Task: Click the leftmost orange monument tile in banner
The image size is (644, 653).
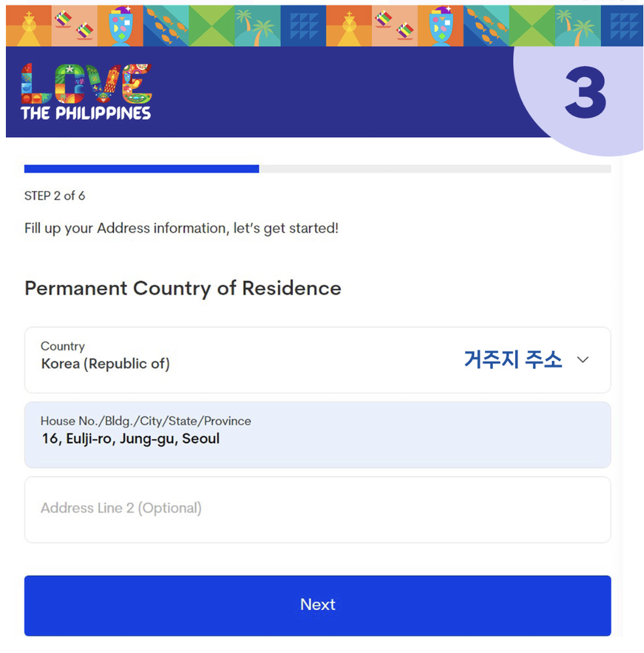Action: point(29,26)
